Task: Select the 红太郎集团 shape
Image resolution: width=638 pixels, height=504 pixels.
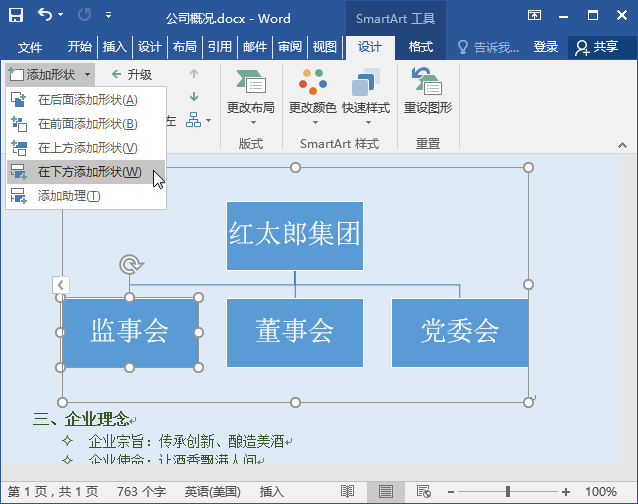Action: 295,236
